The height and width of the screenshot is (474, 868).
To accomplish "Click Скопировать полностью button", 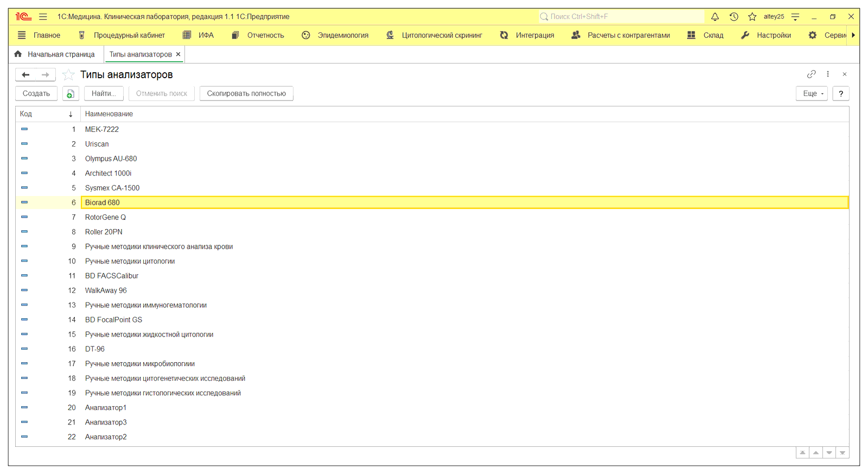I will [x=246, y=93].
